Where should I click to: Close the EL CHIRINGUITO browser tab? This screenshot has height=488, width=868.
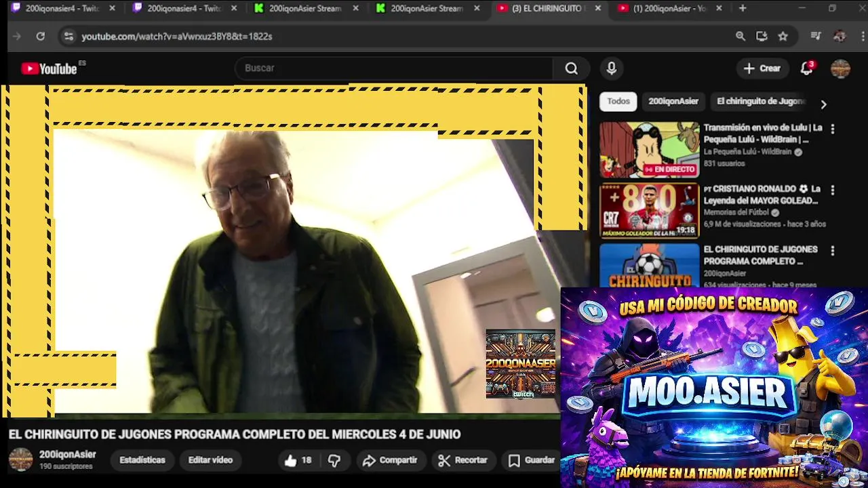[x=597, y=9]
